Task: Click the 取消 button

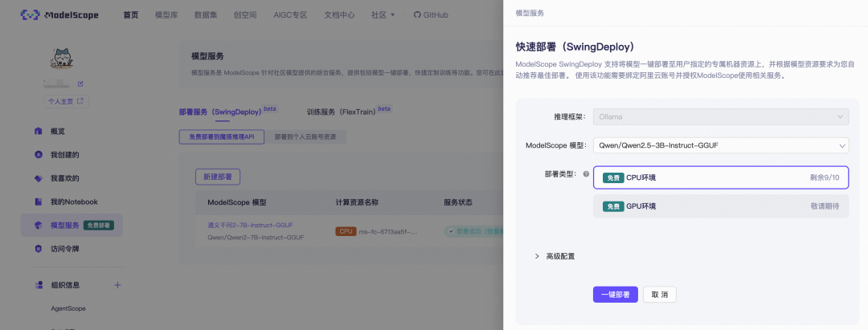Action: 659,295
